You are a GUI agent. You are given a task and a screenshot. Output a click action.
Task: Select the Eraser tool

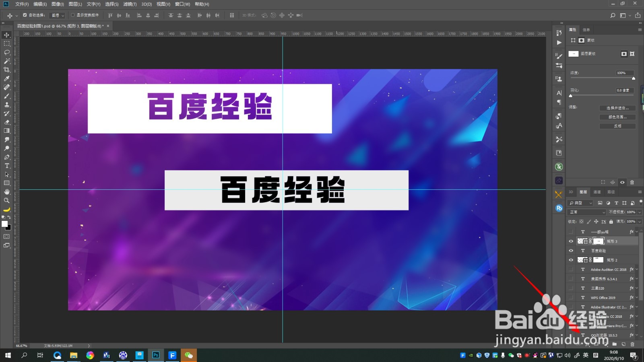(7, 122)
